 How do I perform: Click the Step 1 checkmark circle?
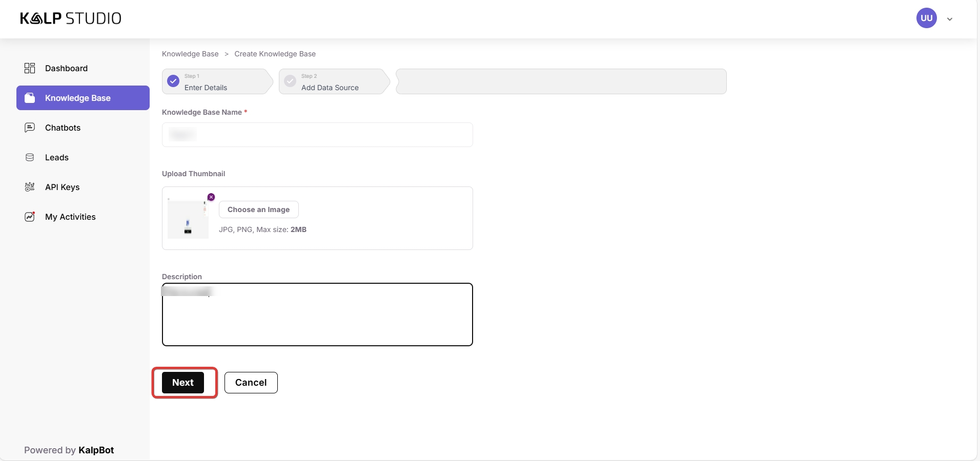pyautogui.click(x=174, y=81)
